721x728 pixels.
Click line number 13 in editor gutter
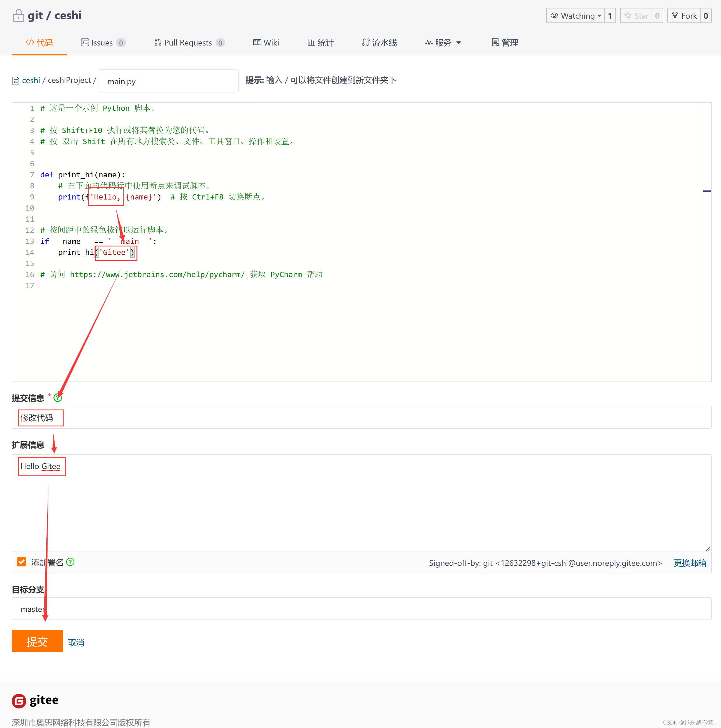pyautogui.click(x=30, y=241)
